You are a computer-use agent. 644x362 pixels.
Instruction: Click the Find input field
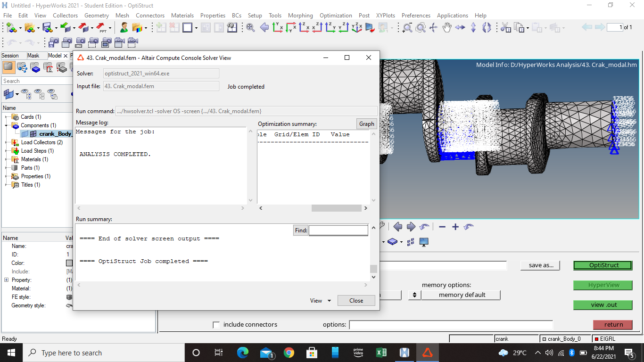tap(338, 230)
